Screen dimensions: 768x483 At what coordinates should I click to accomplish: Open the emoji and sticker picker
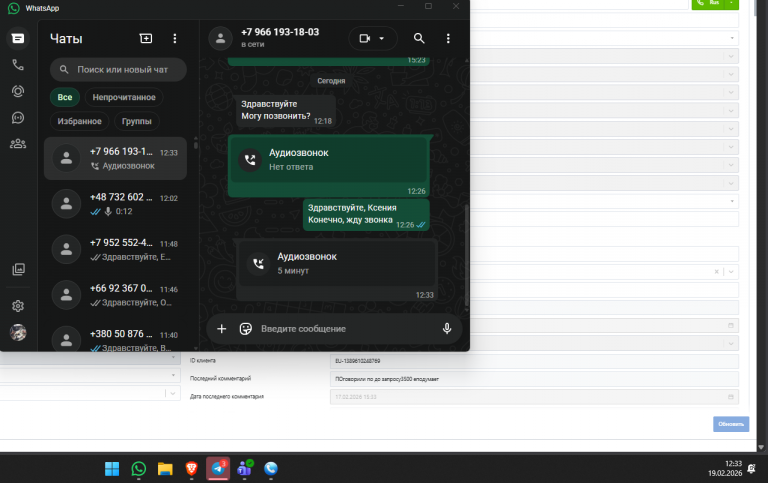tap(246, 329)
